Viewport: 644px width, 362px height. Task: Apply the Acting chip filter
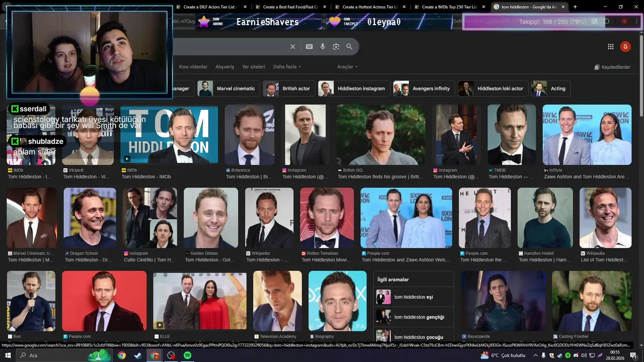click(551, 88)
